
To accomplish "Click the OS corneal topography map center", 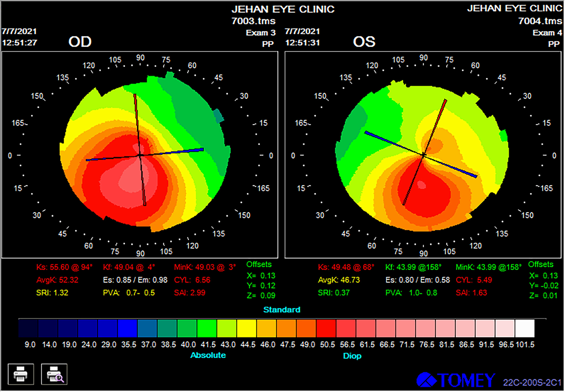I will point(423,155).
